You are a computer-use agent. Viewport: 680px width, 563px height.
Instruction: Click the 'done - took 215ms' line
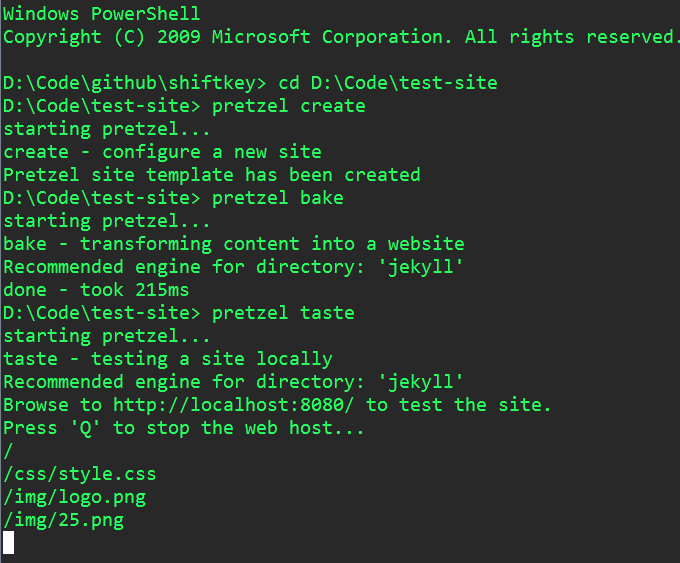click(96, 290)
